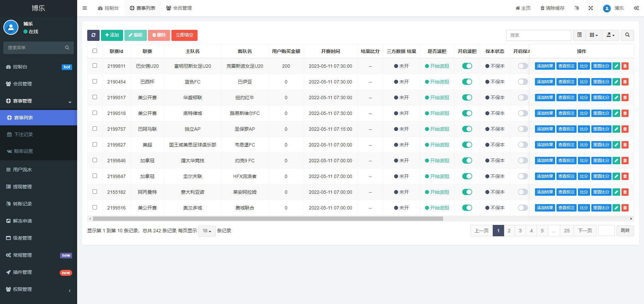
Task: Click the hamburger menu icon to collapse the sidebar
Action: point(85,8)
